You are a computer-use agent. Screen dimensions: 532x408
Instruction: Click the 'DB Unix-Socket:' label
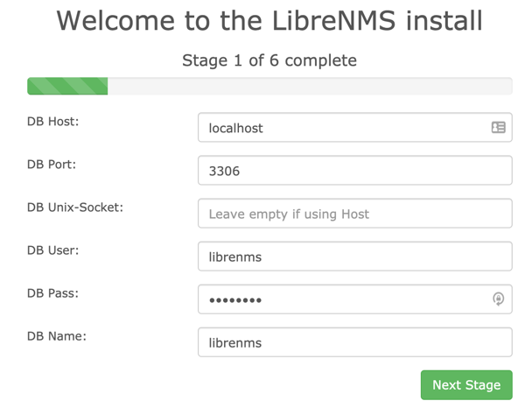[x=75, y=208]
